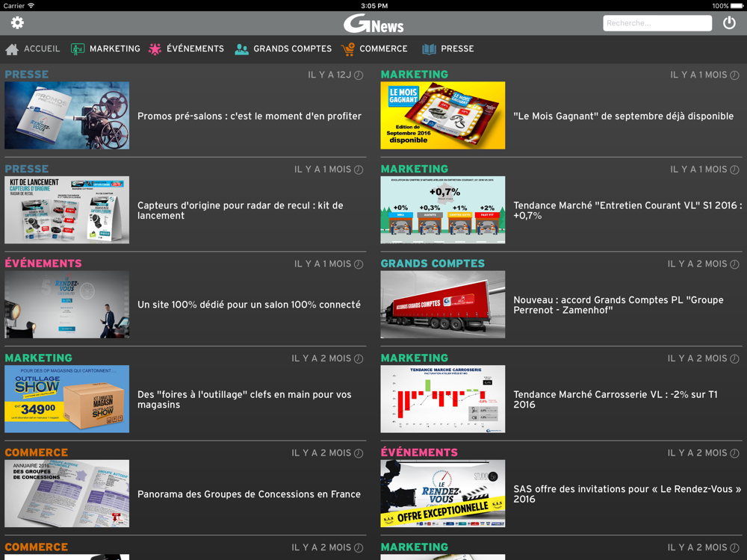Click clock icon on Panorama des Groupes article
The width and height of the screenshot is (747, 560).
tap(359, 453)
